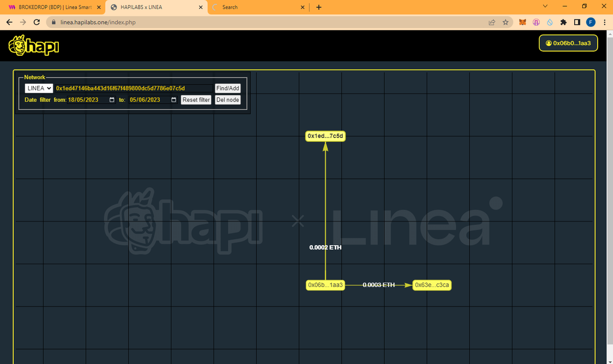The height and width of the screenshot is (364, 613).
Task: Switch to the HAPILABS x LINEA tab
Action: tap(156, 7)
